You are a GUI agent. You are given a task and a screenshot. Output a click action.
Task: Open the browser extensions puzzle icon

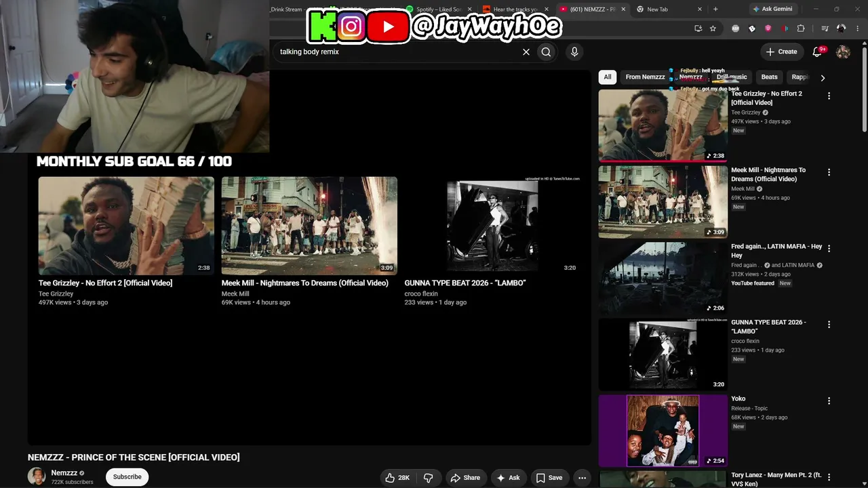[801, 28]
